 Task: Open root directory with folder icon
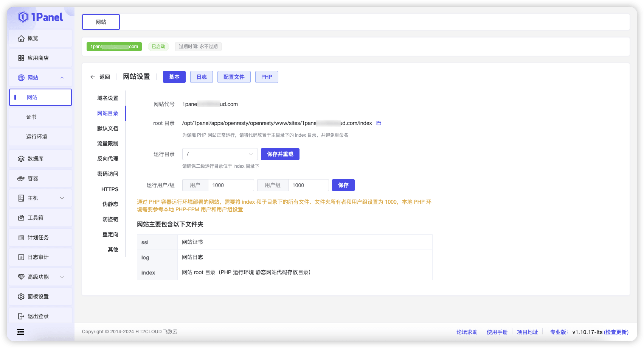pyautogui.click(x=379, y=123)
